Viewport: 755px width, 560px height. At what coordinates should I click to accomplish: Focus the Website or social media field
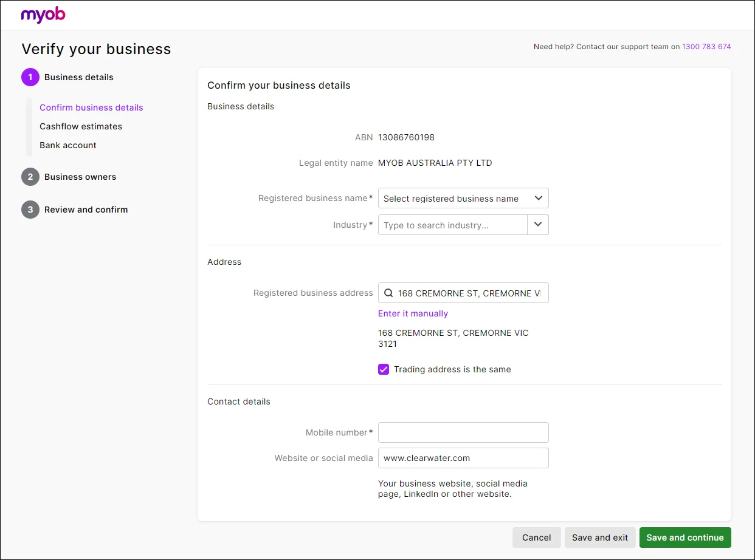tap(463, 458)
